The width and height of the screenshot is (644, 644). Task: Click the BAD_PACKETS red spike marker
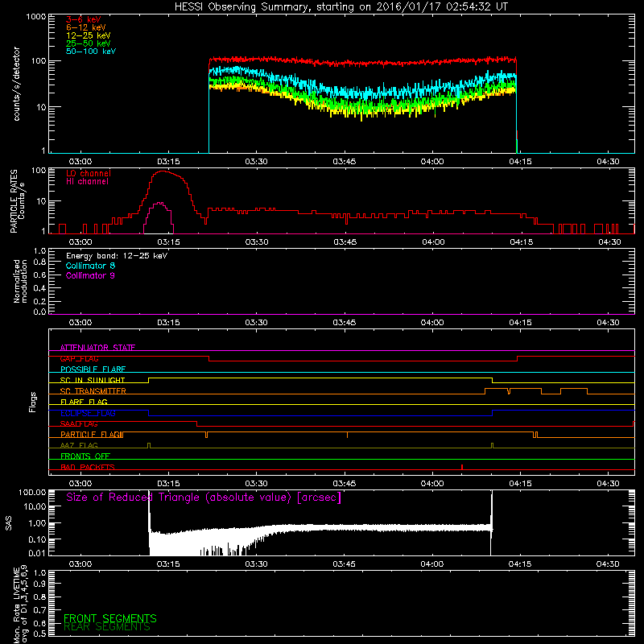[462, 467]
